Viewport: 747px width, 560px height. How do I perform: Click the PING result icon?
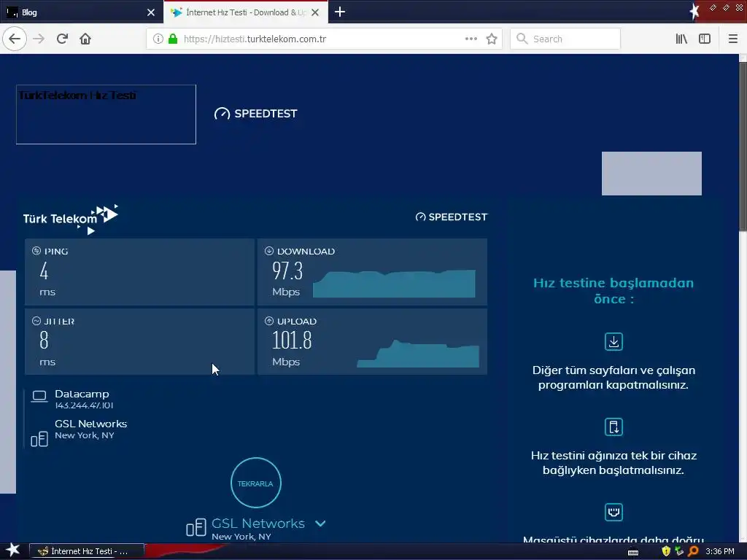(x=36, y=251)
